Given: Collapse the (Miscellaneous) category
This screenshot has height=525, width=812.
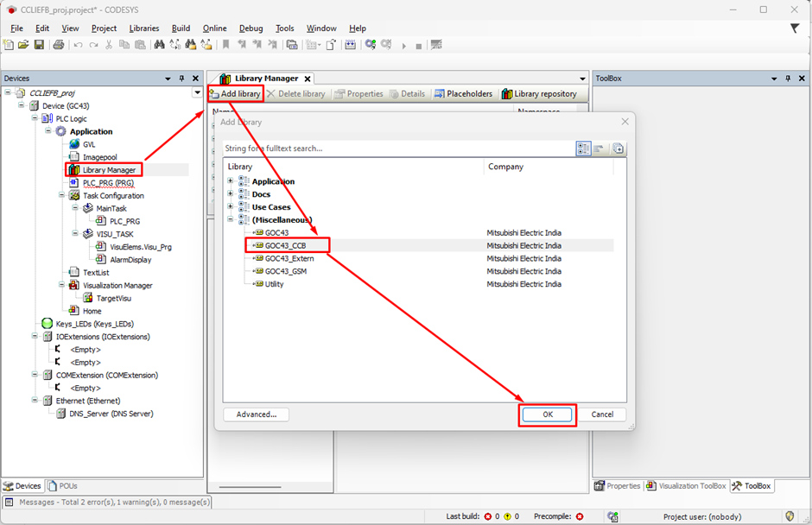Looking at the screenshot, I should (x=231, y=219).
